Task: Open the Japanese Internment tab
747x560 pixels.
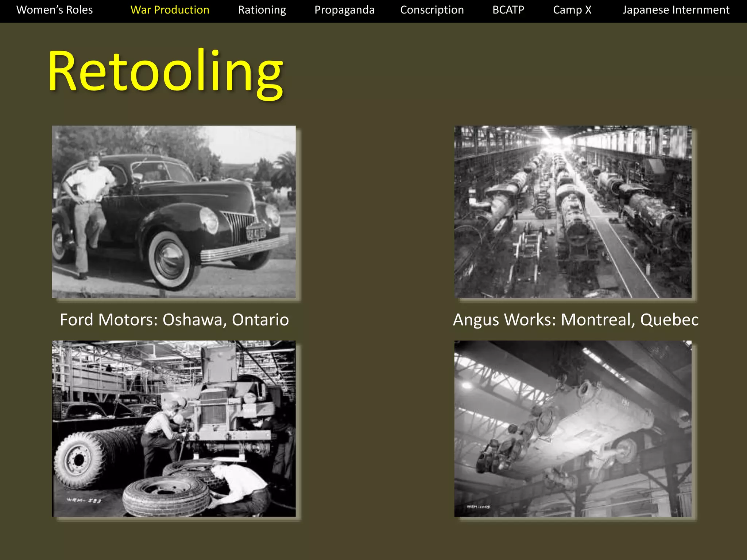Action: click(676, 10)
